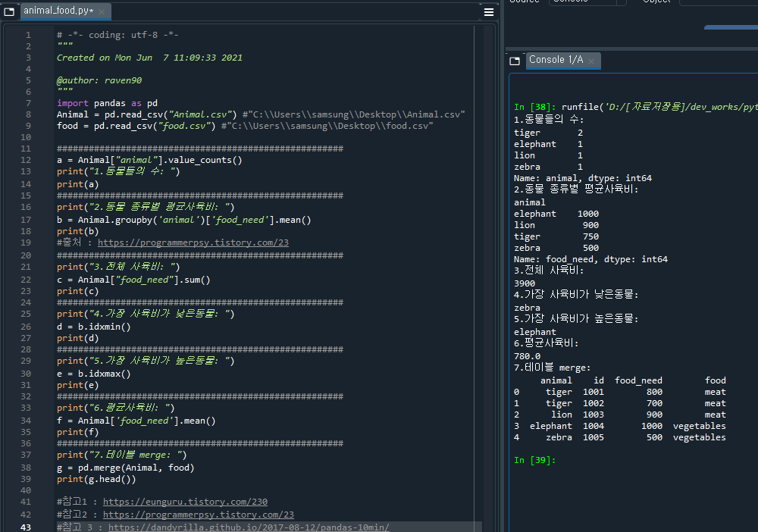
Task: Switch to the animal_food.py tab
Action: coord(58,11)
